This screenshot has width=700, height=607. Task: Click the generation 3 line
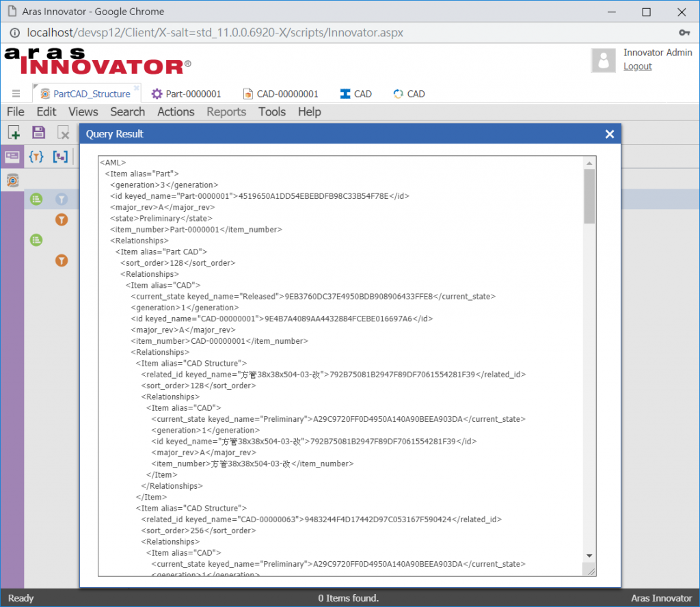click(x=164, y=185)
